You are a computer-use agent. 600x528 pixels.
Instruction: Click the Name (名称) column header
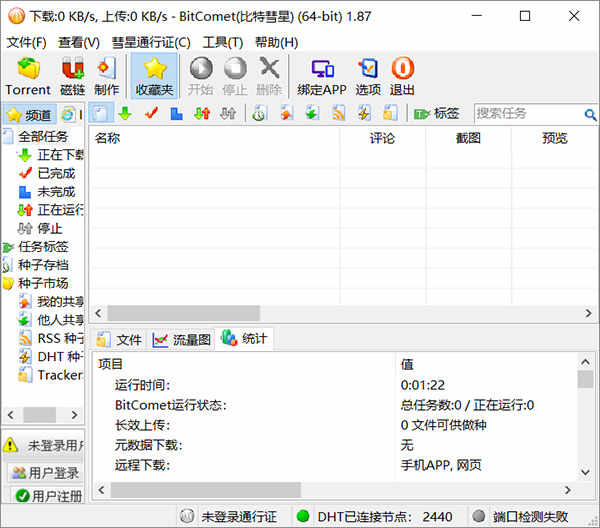(214, 138)
